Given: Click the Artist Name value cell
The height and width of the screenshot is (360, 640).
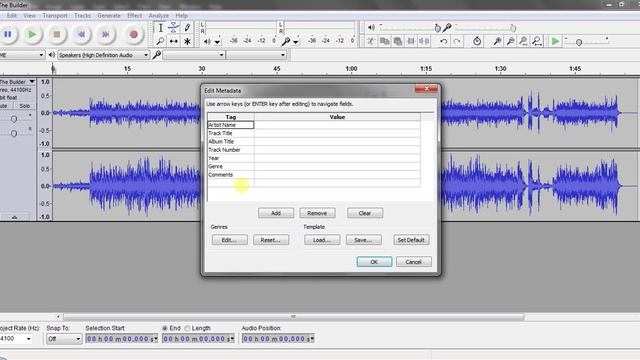Looking at the screenshot, I should coord(337,125).
